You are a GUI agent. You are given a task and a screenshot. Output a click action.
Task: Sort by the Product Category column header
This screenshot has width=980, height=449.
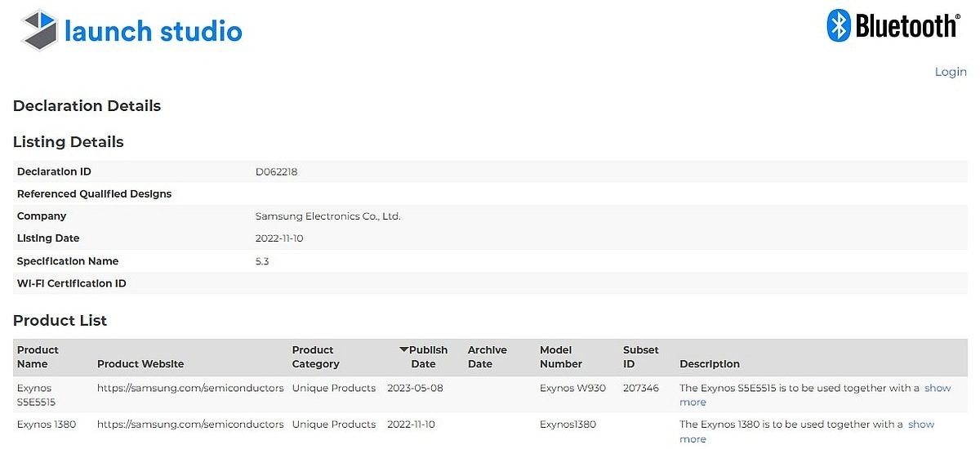315,357
